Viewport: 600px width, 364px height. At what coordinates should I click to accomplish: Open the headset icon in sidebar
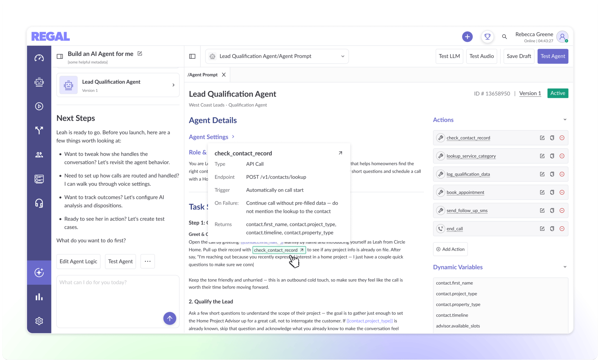click(39, 203)
